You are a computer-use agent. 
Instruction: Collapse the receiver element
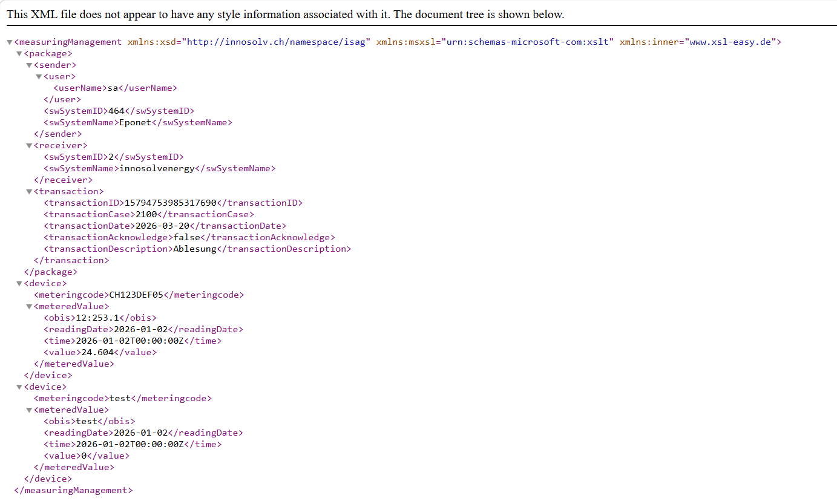(28, 146)
